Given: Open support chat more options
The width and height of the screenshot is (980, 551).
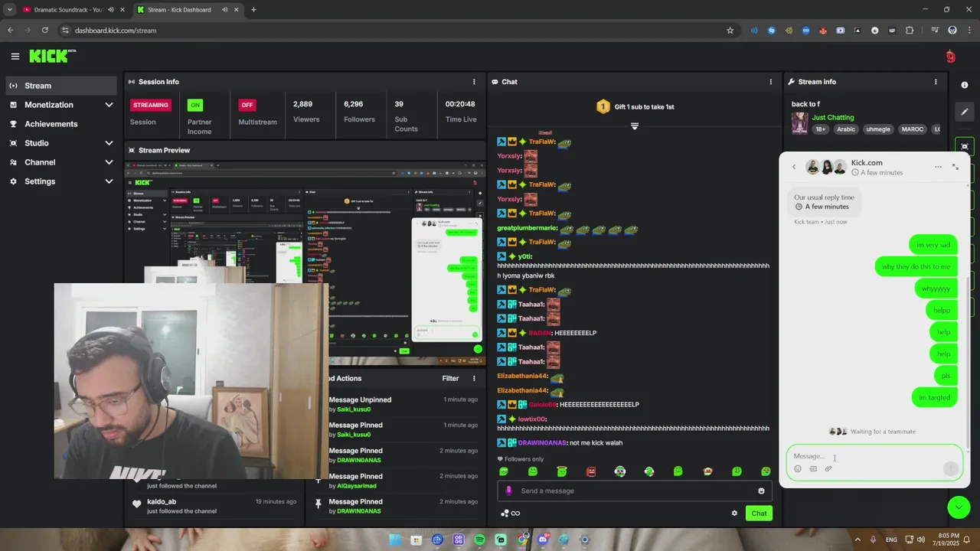Looking at the screenshot, I should [938, 167].
